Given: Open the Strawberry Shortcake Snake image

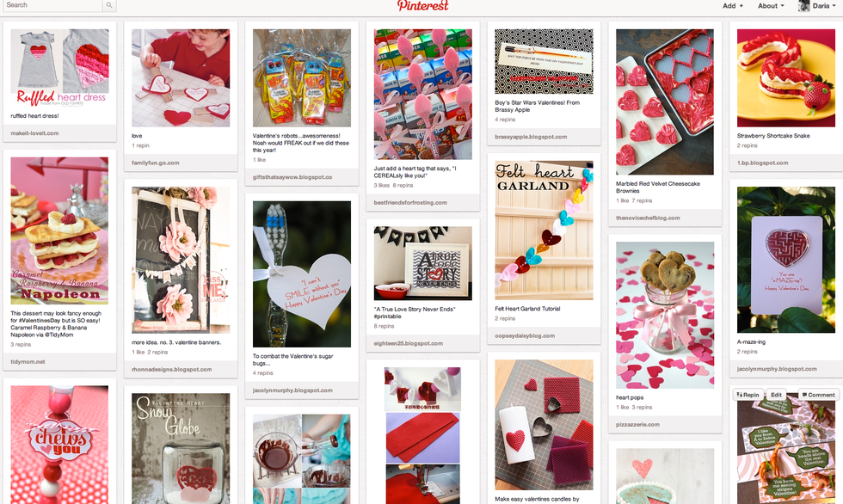Looking at the screenshot, I should tap(786, 78).
